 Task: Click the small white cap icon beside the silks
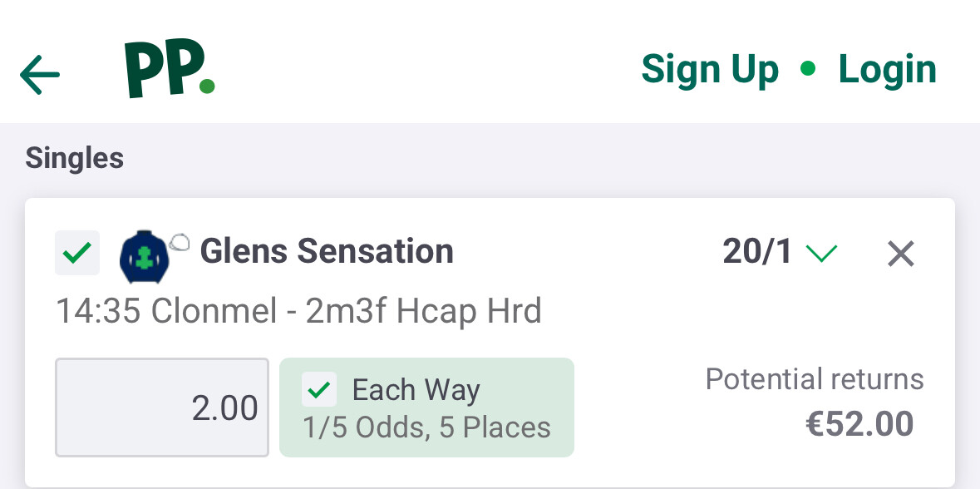coord(179,243)
